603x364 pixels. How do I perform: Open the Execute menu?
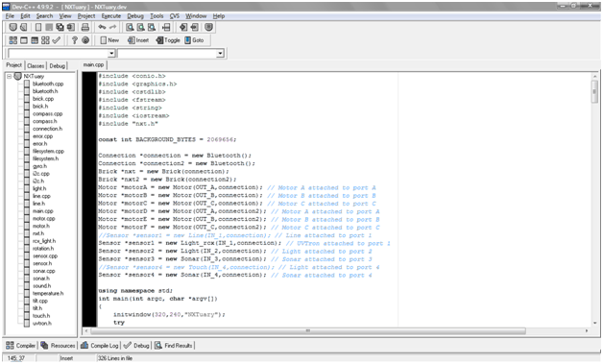111,15
